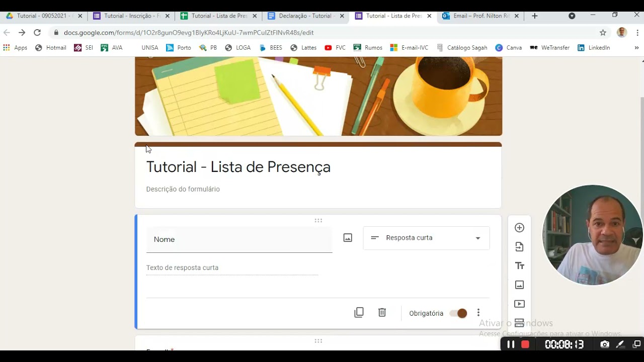The image size is (644, 362).
Task: Stop the screen recording with red button
Action: 525,344
